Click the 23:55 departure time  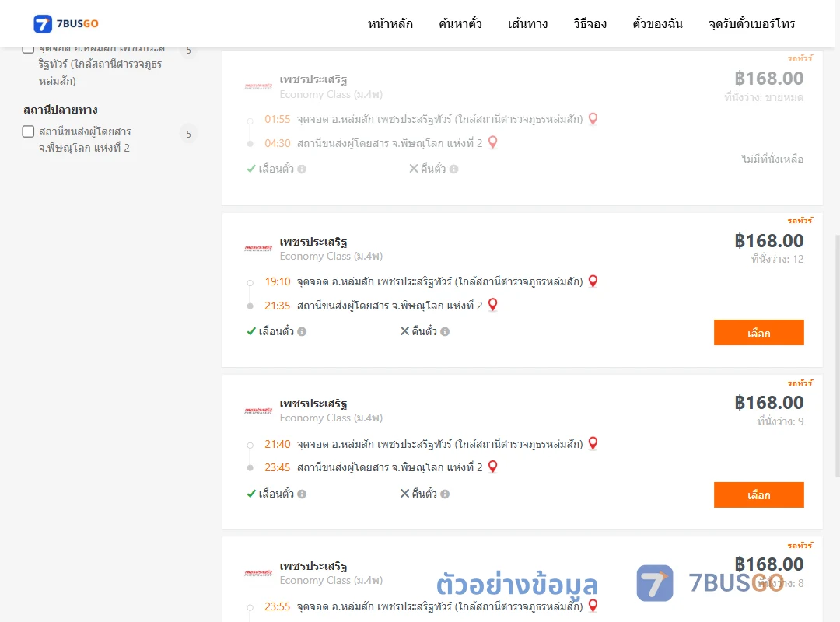278,607
